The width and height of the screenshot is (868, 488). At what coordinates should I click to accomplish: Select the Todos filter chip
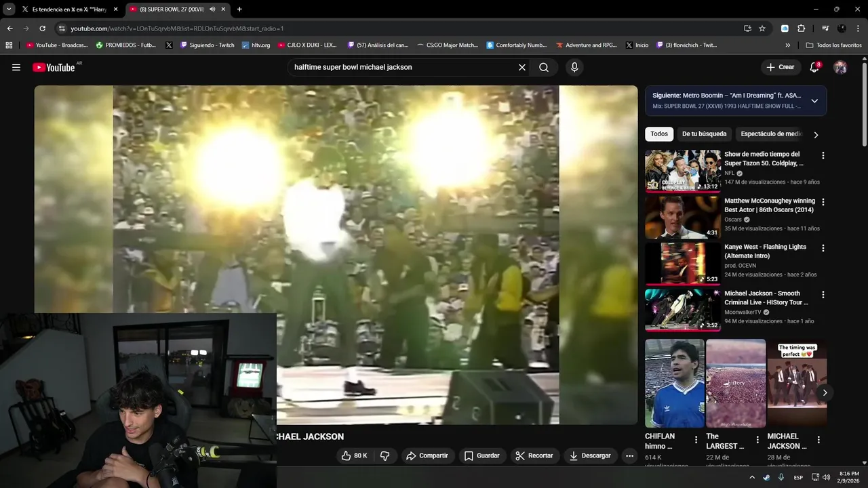[659, 134]
